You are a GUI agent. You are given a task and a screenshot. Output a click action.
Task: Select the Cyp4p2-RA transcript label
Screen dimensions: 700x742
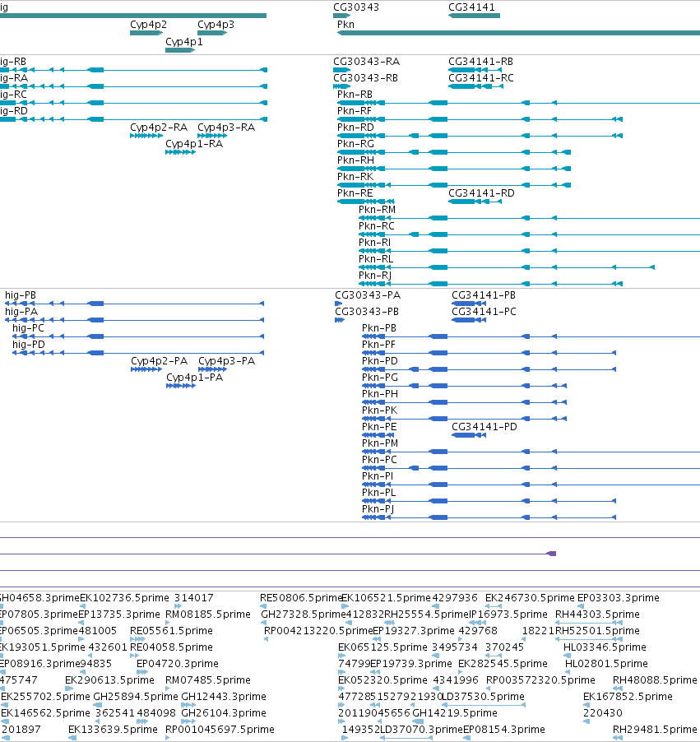(159, 128)
